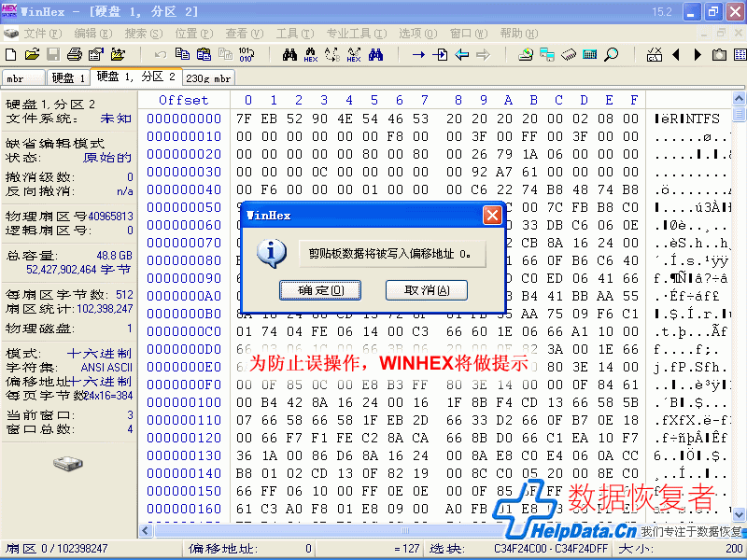Click the ANSI ASCII charset value
747x560 pixels.
point(106,368)
